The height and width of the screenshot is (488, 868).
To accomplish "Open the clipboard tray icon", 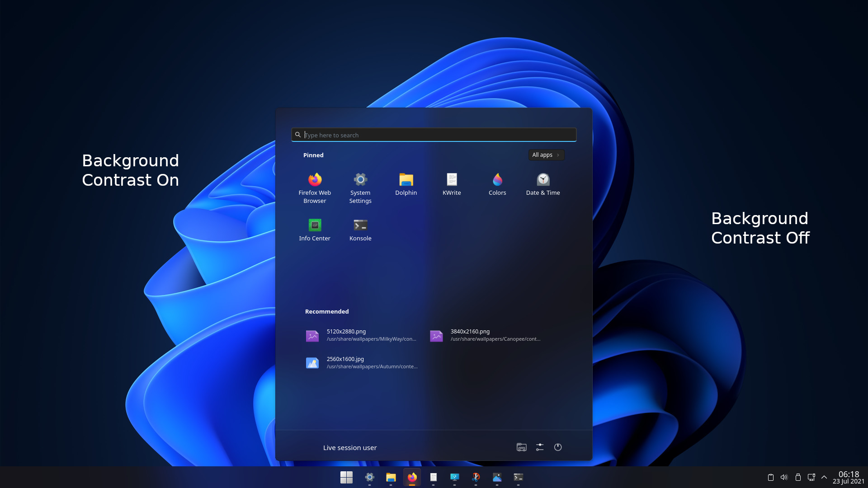I will point(771,477).
